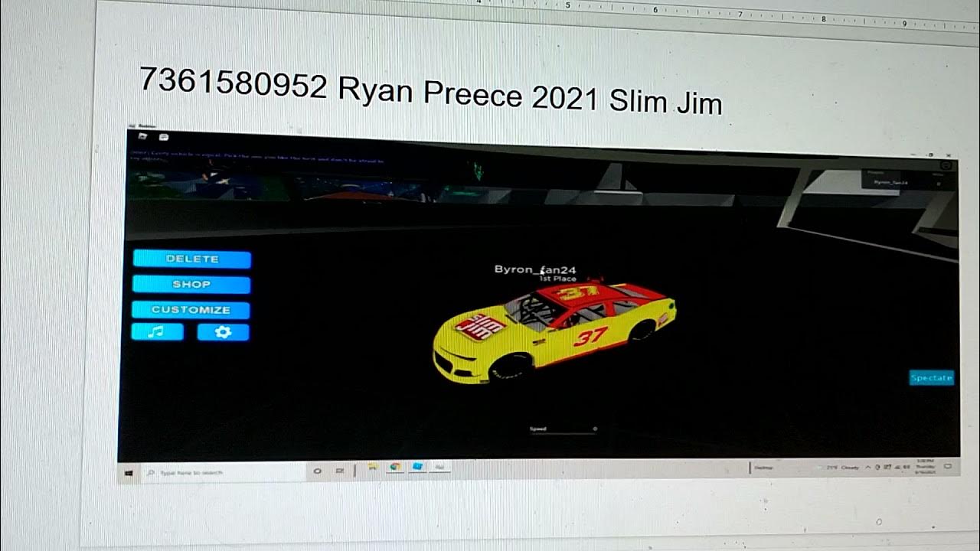Click the music note button
This screenshot has height=551, width=980.
click(x=157, y=331)
